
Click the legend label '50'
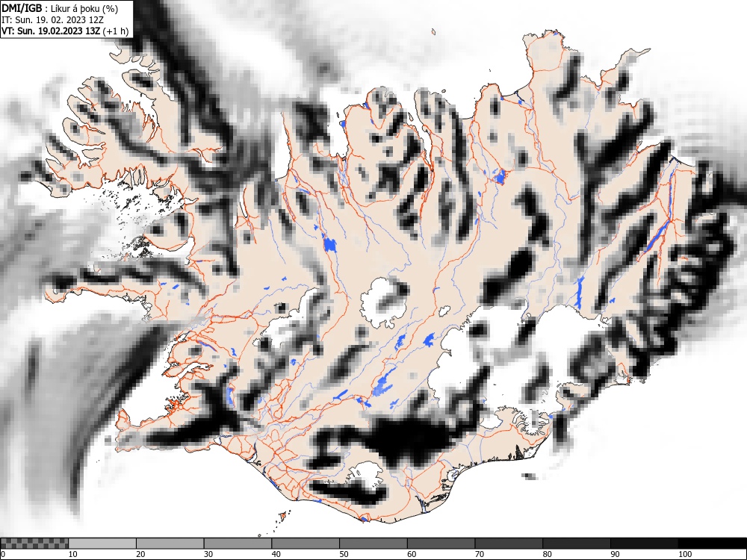click(x=344, y=554)
